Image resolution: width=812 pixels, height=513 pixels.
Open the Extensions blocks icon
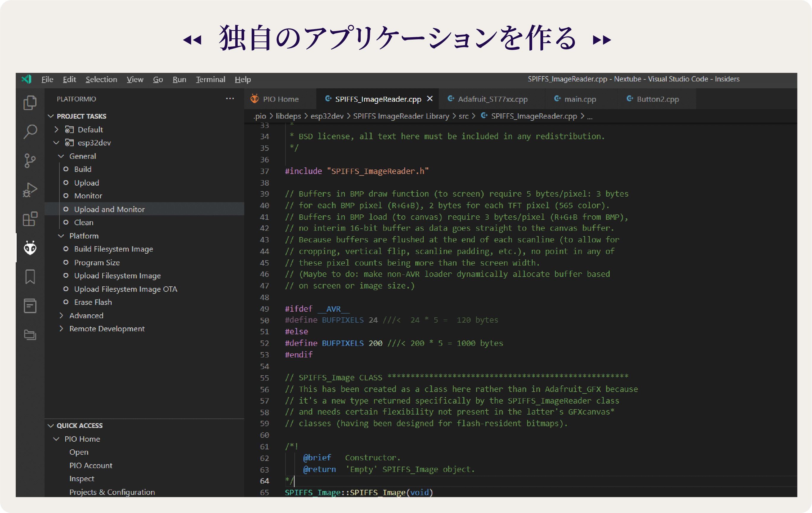pyautogui.click(x=30, y=219)
